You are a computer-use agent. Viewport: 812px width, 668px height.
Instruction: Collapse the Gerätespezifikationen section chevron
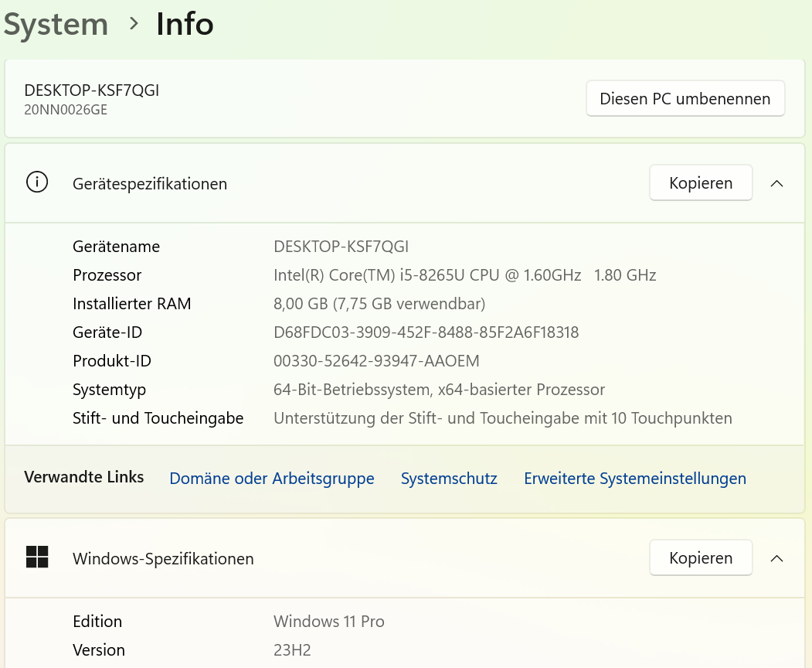click(776, 183)
